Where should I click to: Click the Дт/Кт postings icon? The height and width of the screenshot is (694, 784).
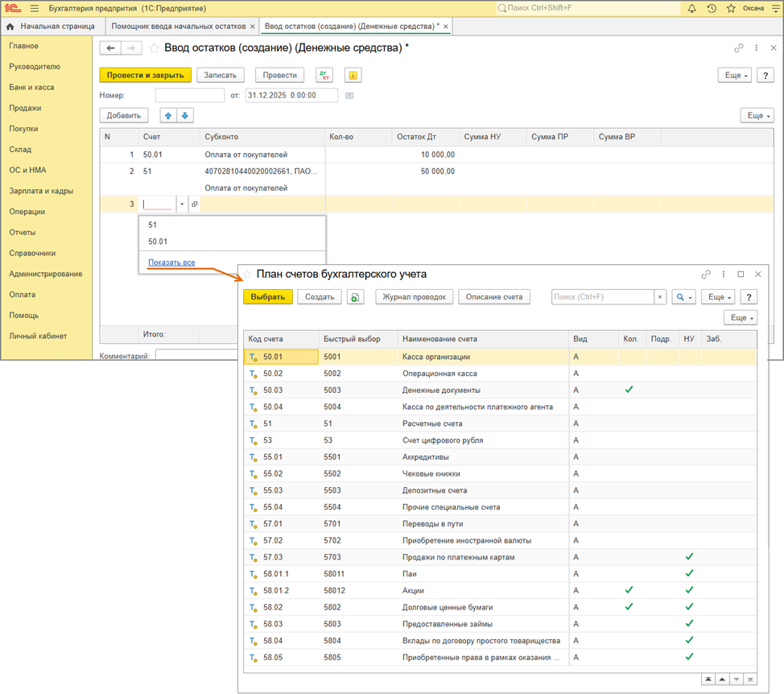(324, 75)
